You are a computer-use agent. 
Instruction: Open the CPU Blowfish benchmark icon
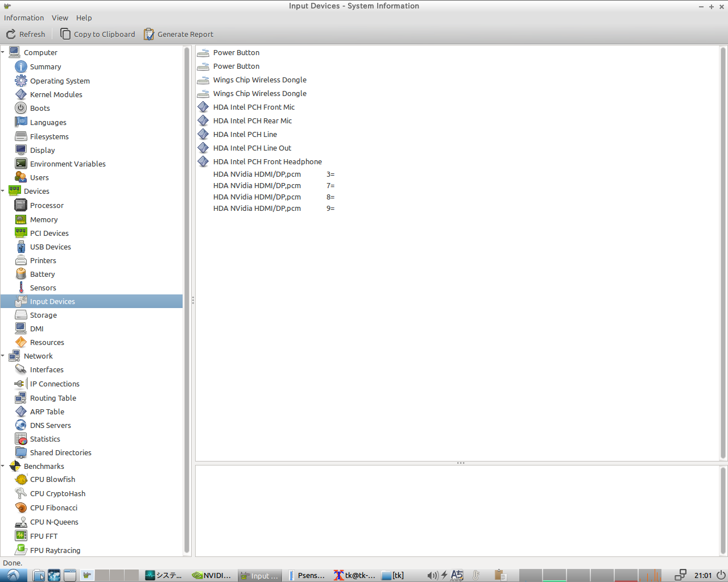[21, 479]
